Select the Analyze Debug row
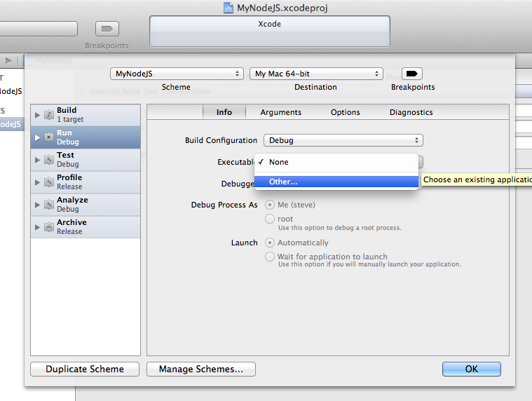The height and width of the screenshot is (401, 532). (x=86, y=205)
